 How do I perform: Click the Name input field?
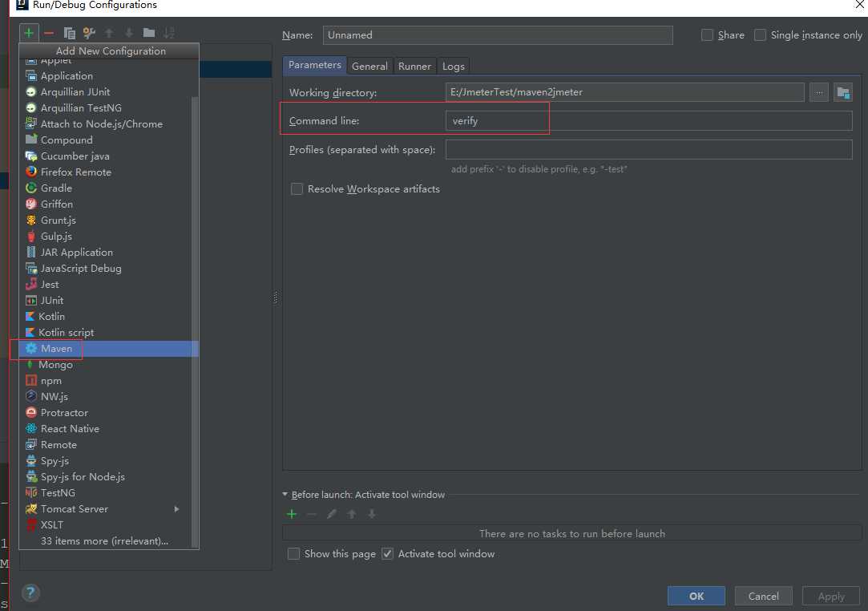[x=498, y=35]
